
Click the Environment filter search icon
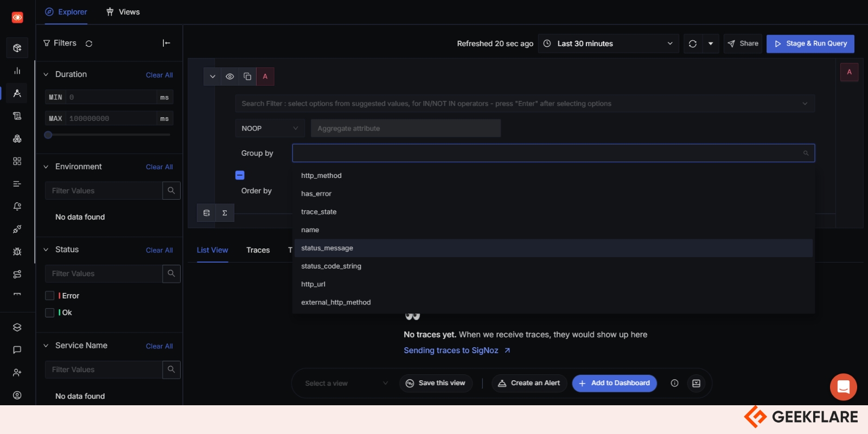(x=171, y=190)
